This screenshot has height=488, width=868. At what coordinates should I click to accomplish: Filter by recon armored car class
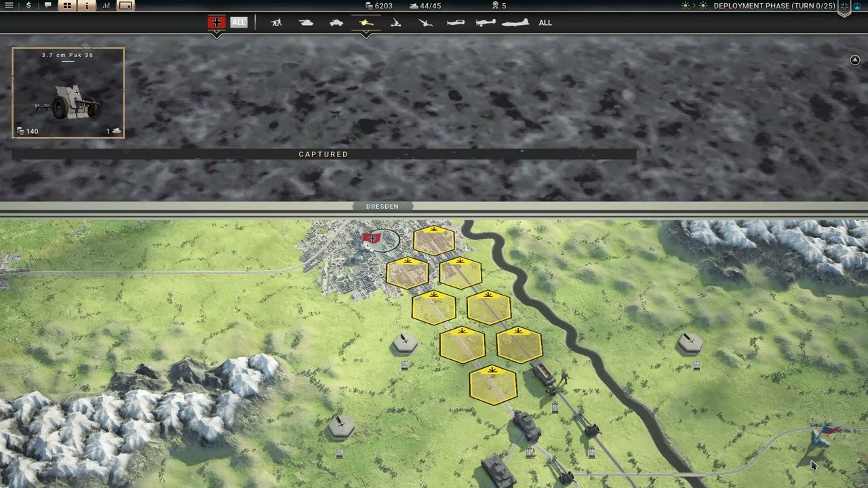tap(336, 22)
